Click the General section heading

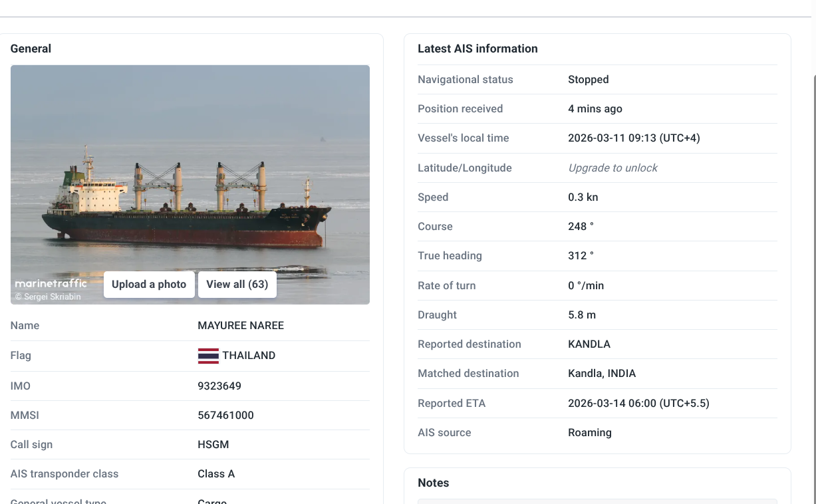[x=31, y=49]
